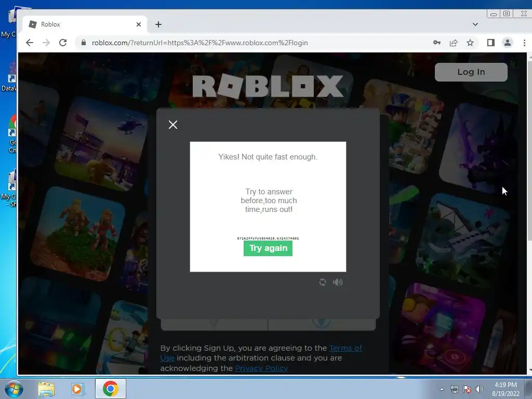Show hidden tray icons arrow

click(442, 389)
